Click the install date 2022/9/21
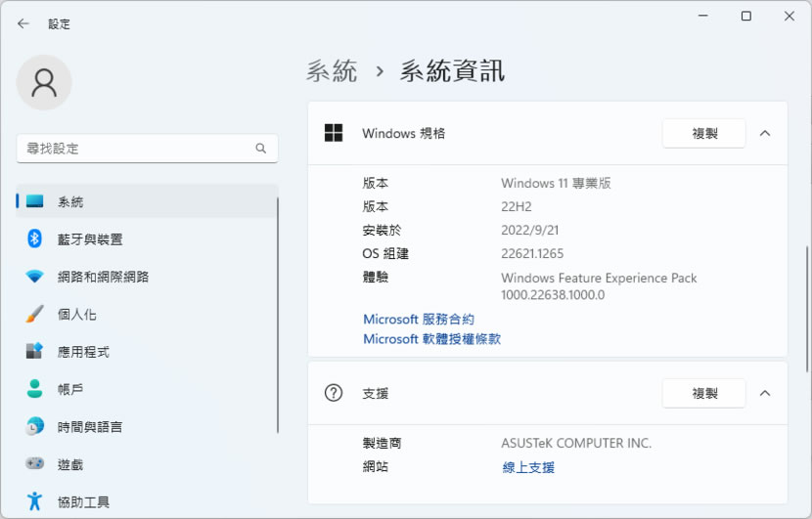This screenshot has height=519, width=812. (x=530, y=231)
